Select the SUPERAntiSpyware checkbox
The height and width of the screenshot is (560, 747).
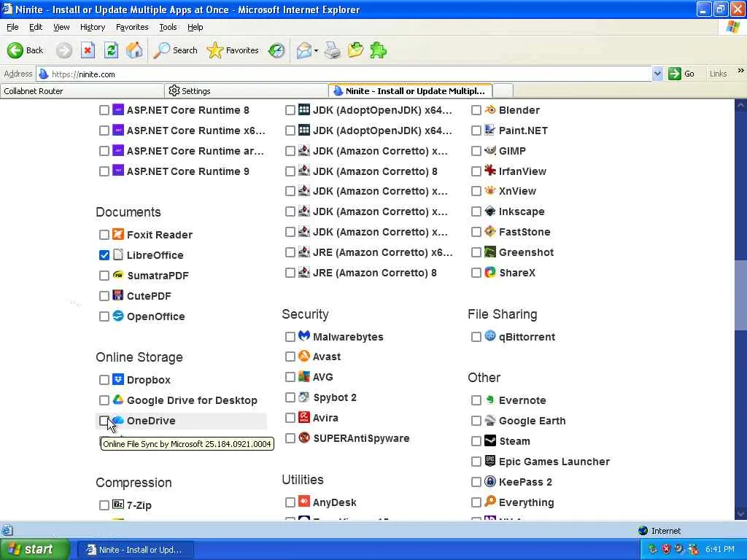point(290,438)
